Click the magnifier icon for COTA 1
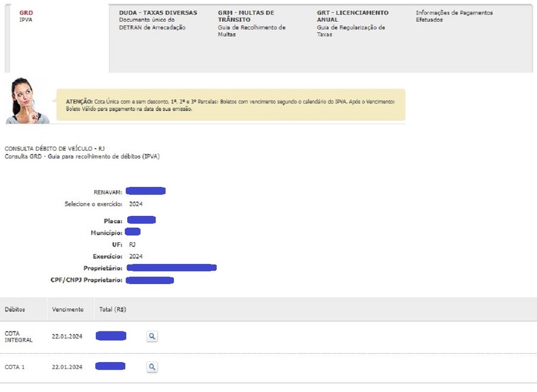The height and width of the screenshot is (392, 537). [152, 367]
